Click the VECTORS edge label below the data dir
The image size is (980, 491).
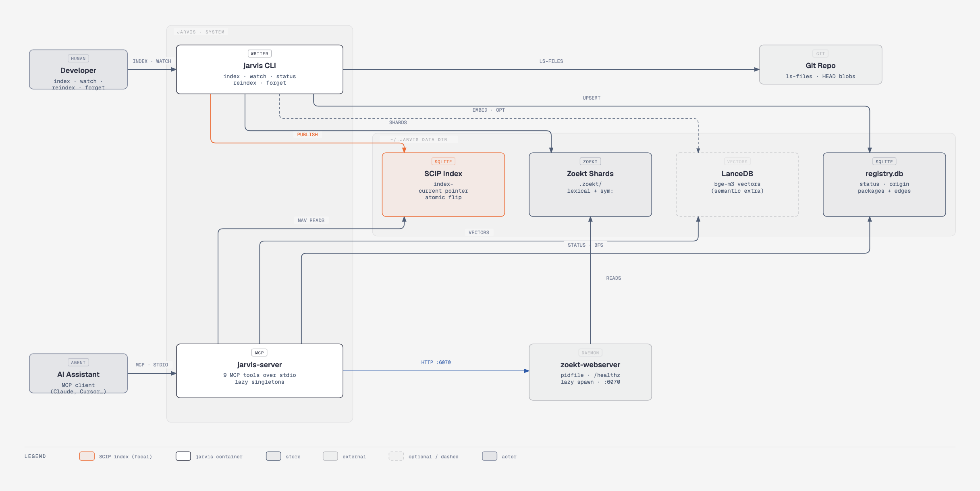[x=479, y=233]
